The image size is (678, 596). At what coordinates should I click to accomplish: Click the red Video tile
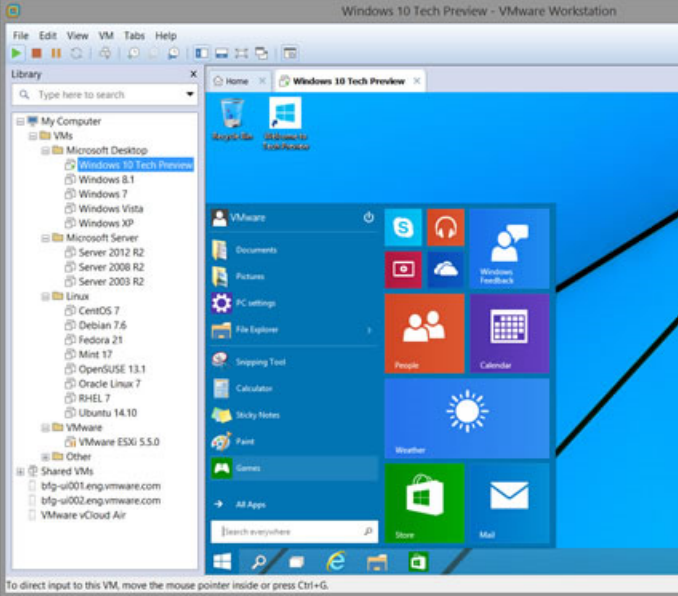coord(403,270)
